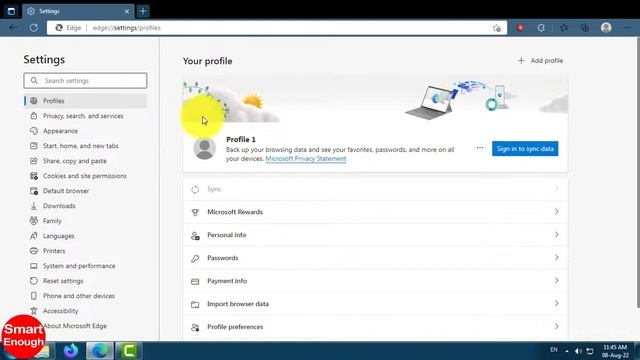Click the Passwords key icon
Screen dimensions: 640x360
coord(195,258)
